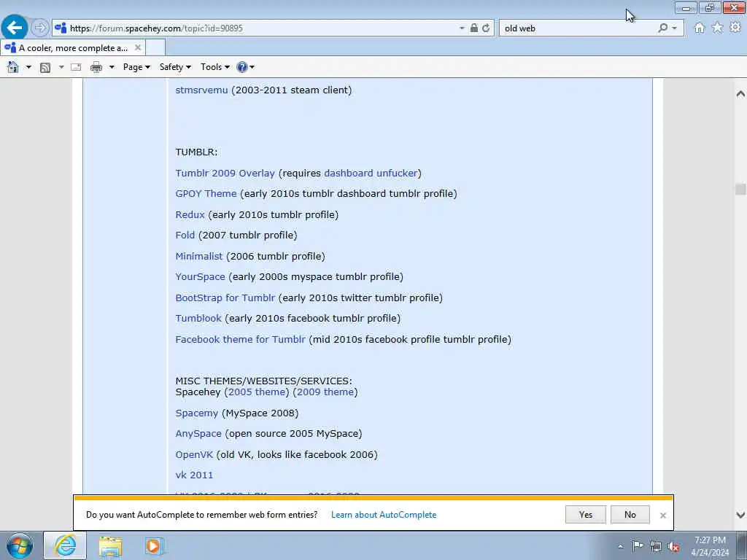This screenshot has height=560, width=747.
Task: Open Favorites star icon
Action: [718, 28]
